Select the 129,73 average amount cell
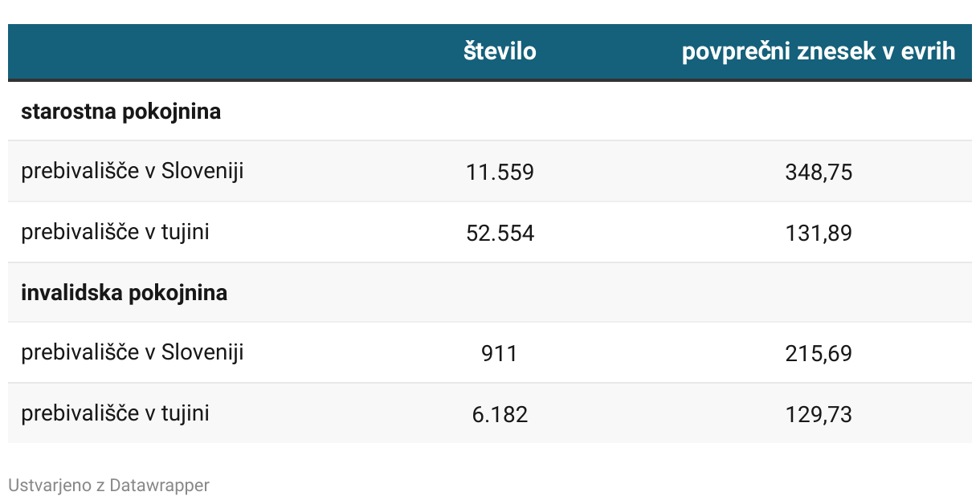The height and width of the screenshot is (504, 980). [x=819, y=415]
